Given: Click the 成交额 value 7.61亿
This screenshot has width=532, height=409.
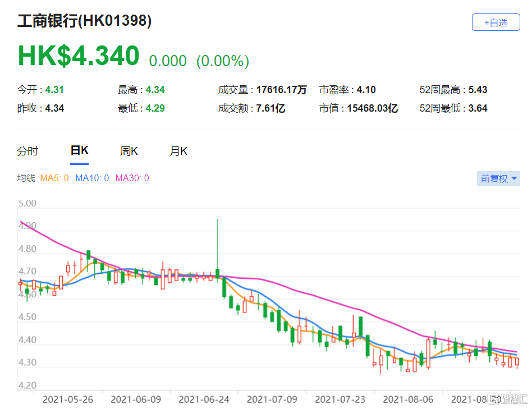Looking at the screenshot, I should point(270,108).
